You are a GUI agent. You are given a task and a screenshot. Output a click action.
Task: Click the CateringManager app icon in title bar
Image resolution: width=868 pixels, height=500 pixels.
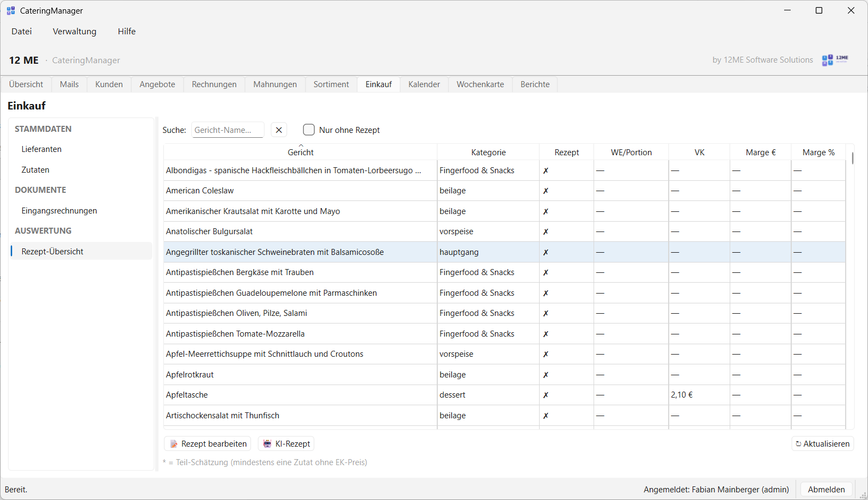tap(11, 10)
